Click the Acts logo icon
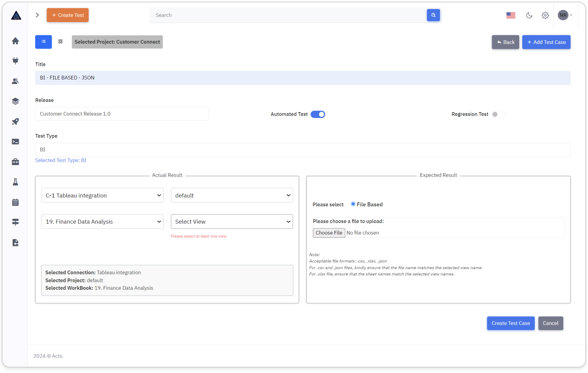Screen dimensions: 588x373 [16, 15]
